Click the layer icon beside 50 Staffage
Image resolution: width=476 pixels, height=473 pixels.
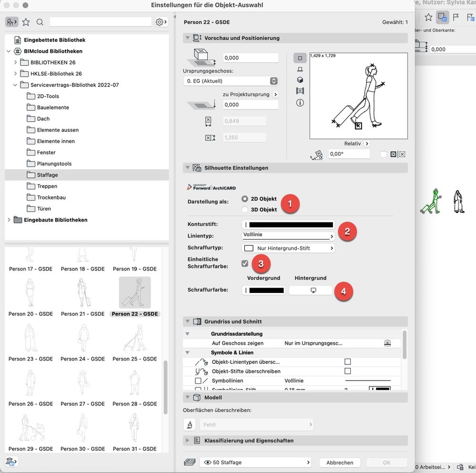190,463
